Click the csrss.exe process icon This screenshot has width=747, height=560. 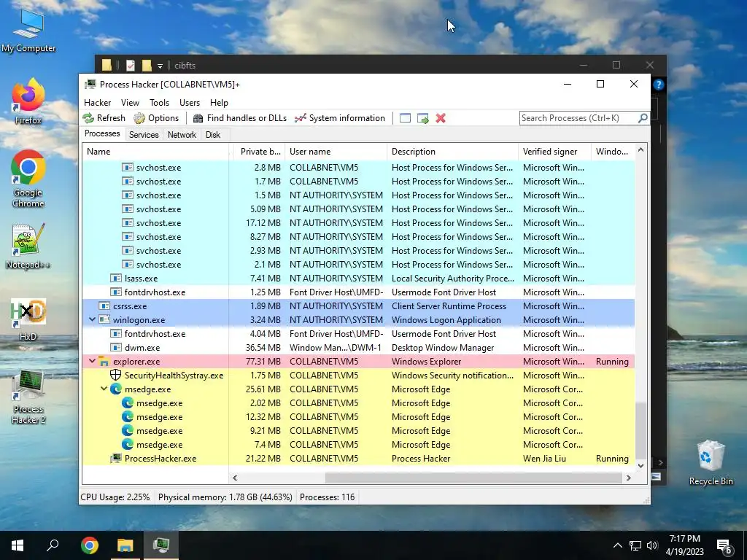(104, 306)
